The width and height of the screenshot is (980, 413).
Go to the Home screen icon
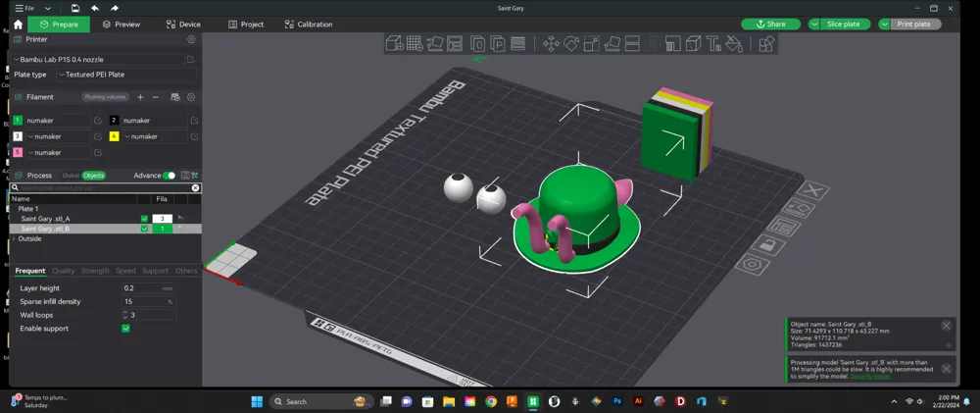tap(18, 25)
